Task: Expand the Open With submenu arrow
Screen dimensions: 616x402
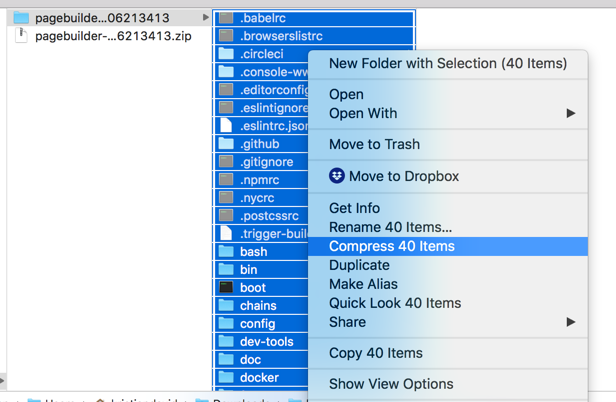Action: (571, 113)
